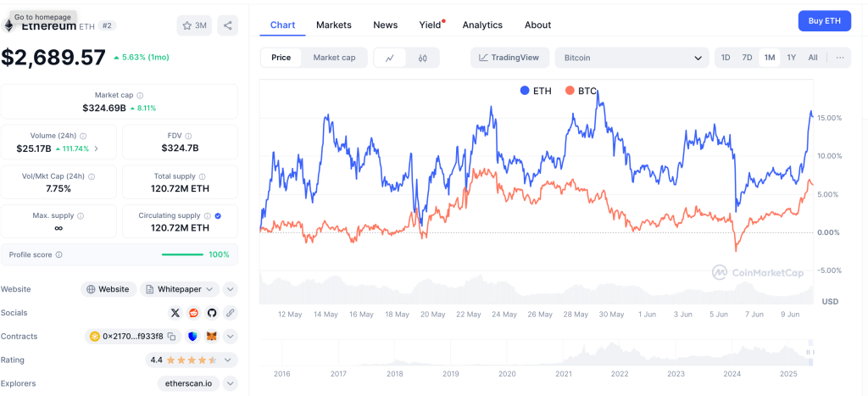Select the 7D time range
The height and width of the screenshot is (396, 868).
[747, 58]
